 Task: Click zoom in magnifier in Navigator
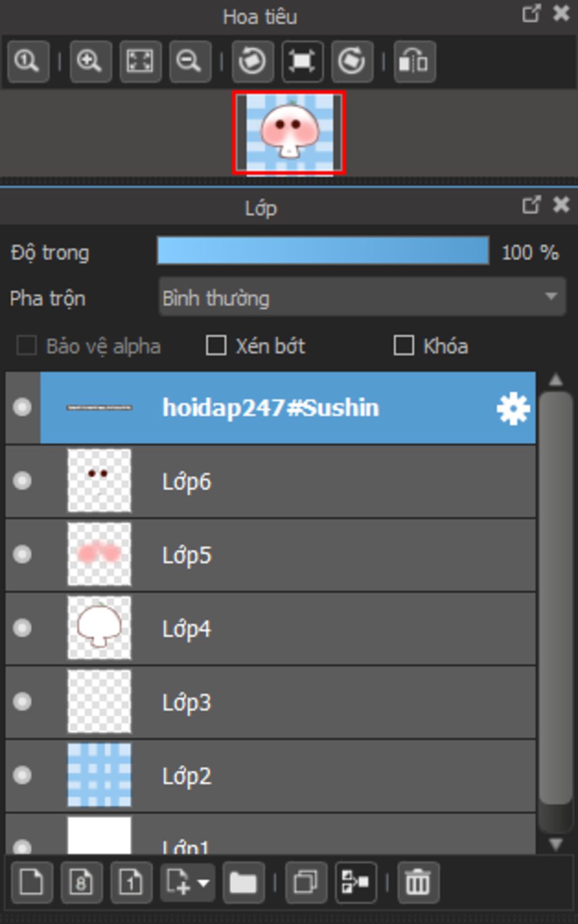(90, 61)
